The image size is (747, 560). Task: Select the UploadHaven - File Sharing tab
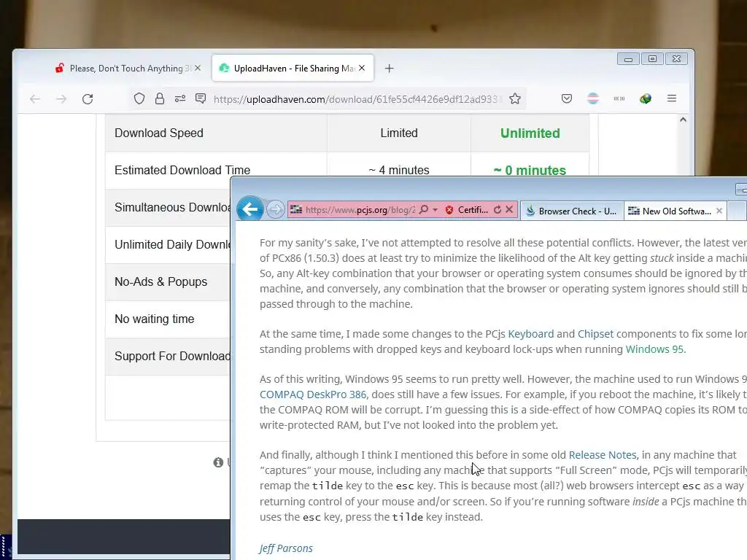pyautogui.click(x=293, y=68)
